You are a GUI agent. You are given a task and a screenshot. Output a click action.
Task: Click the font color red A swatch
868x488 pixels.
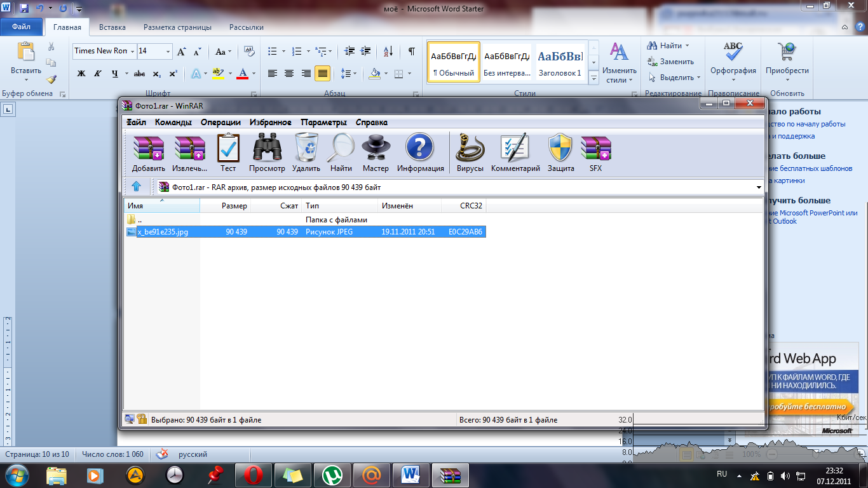pos(242,74)
